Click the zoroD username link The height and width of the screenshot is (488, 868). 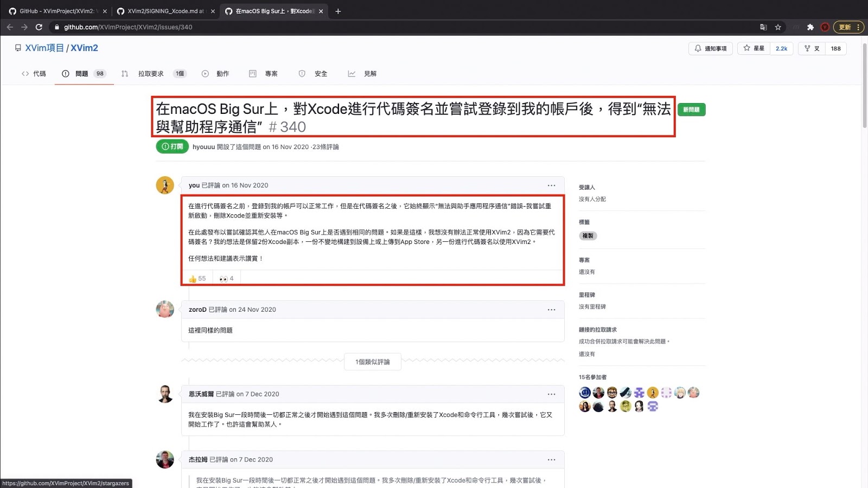pyautogui.click(x=197, y=310)
